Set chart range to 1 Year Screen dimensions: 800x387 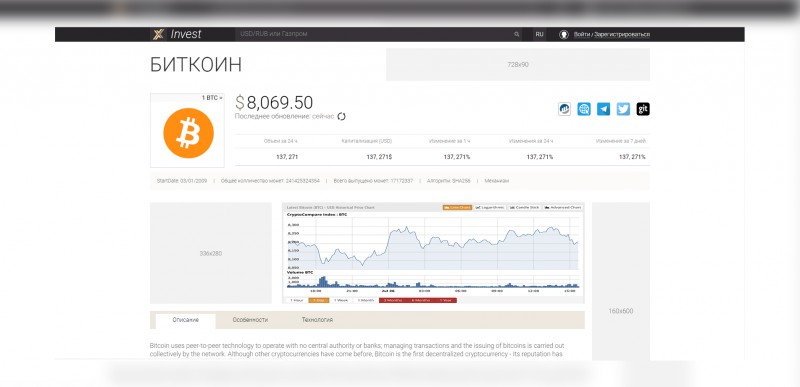pyautogui.click(x=445, y=300)
